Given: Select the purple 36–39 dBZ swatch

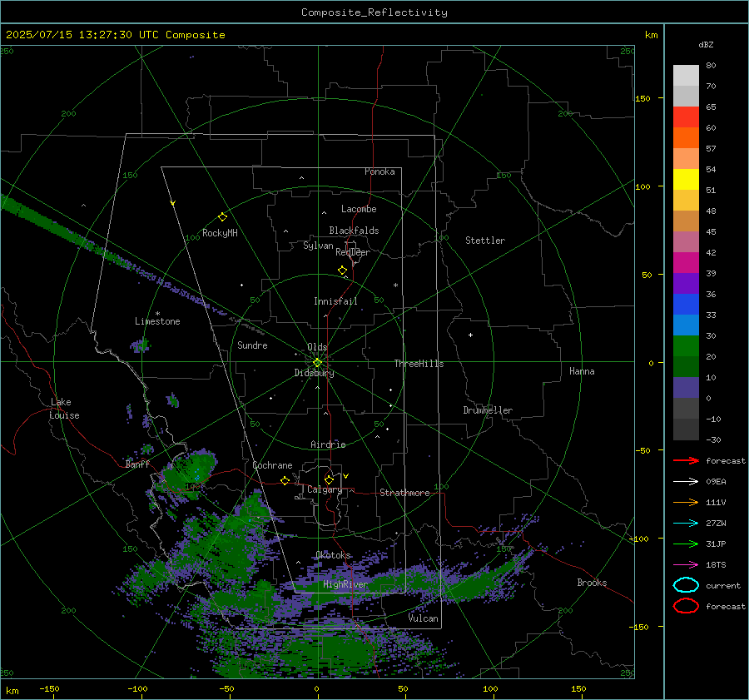Looking at the screenshot, I should pos(686,284).
